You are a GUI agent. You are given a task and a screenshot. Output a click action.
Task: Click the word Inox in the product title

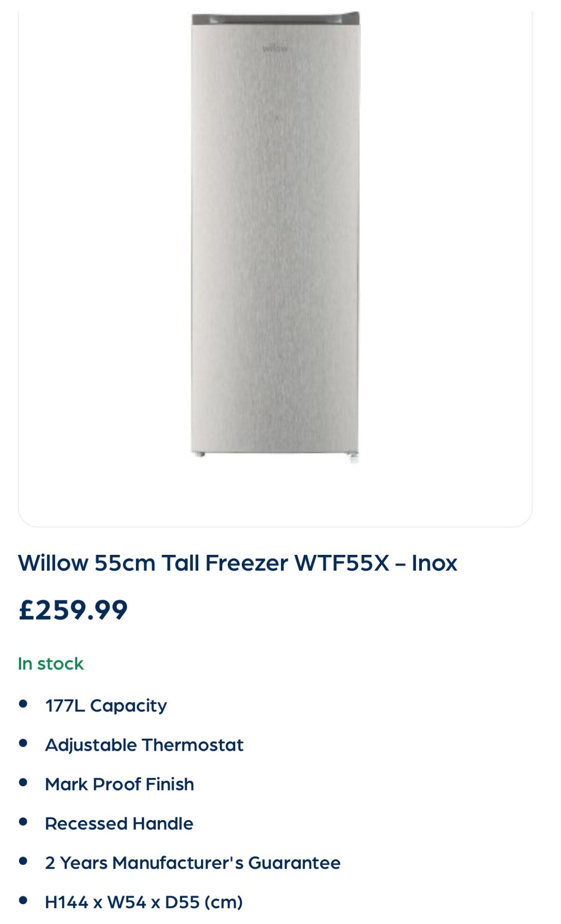click(434, 563)
